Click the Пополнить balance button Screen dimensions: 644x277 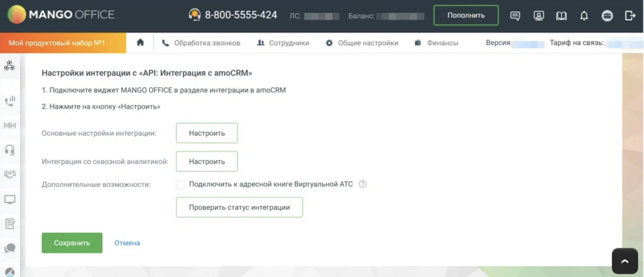pos(466,15)
